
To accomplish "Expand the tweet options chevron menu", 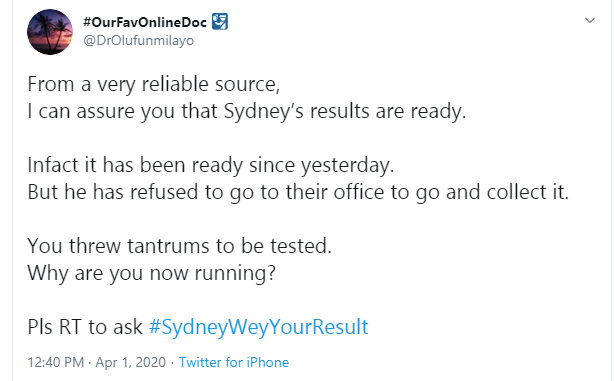I will pos(590,20).
